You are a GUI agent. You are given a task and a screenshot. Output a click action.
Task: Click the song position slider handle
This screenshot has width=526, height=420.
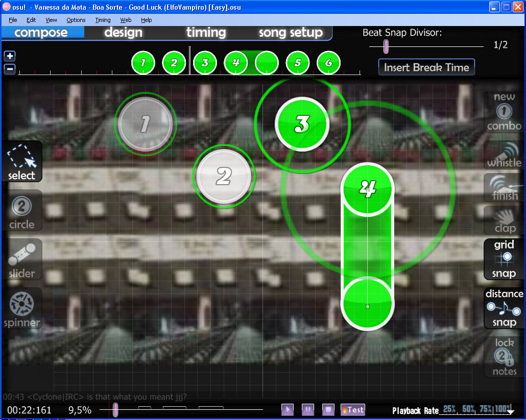115,410
